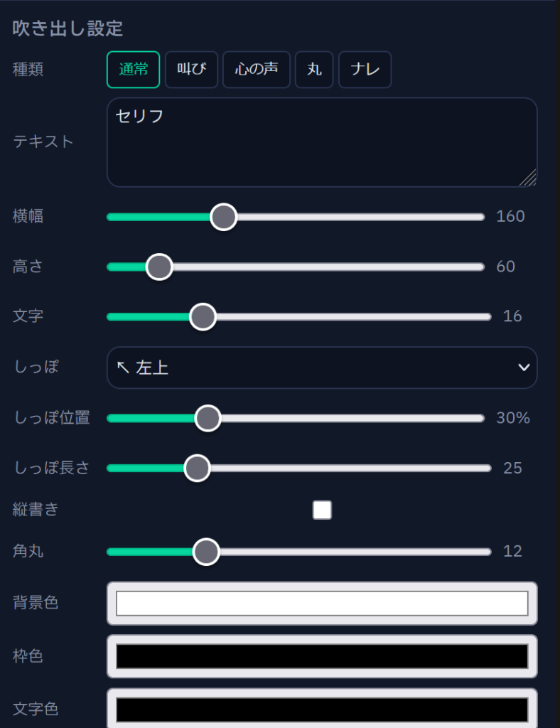Click the セリフ text area
This screenshot has width=560, height=728.
click(x=321, y=142)
